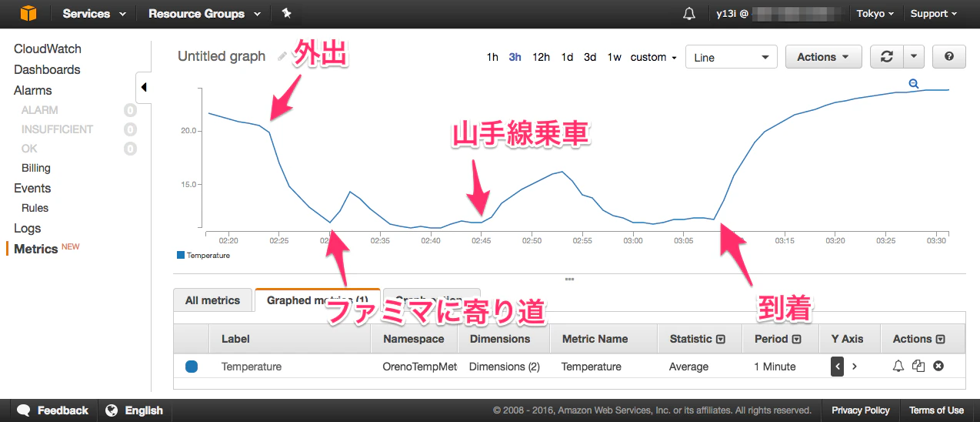This screenshot has width=980, height=422.
Task: Click the Dimensions (2) cell
Action: click(505, 367)
